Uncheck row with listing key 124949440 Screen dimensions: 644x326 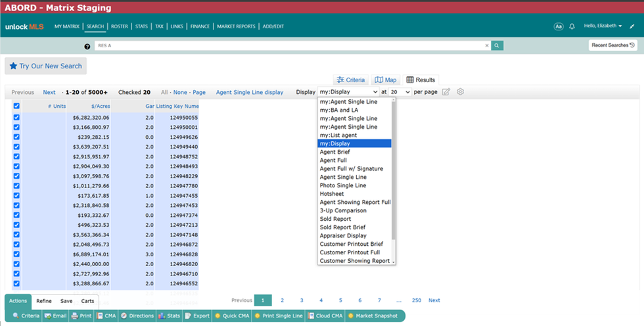(x=16, y=147)
